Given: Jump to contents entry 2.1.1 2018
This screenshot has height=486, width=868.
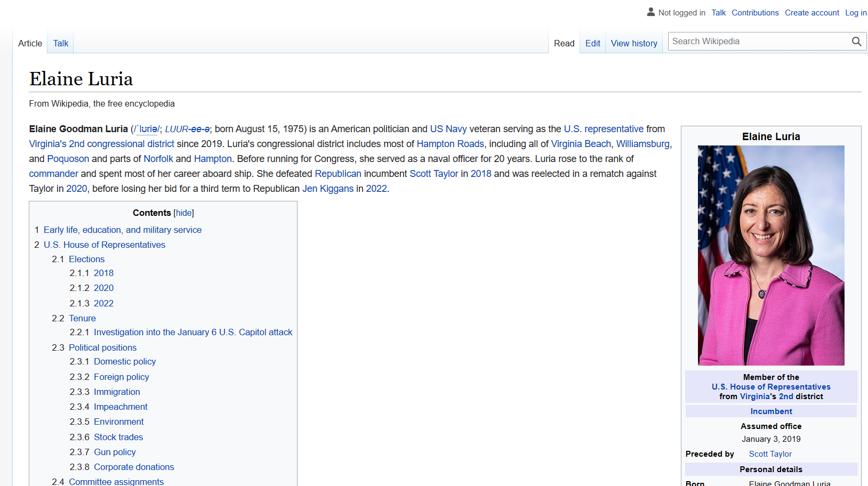Looking at the screenshot, I should (x=103, y=273).
